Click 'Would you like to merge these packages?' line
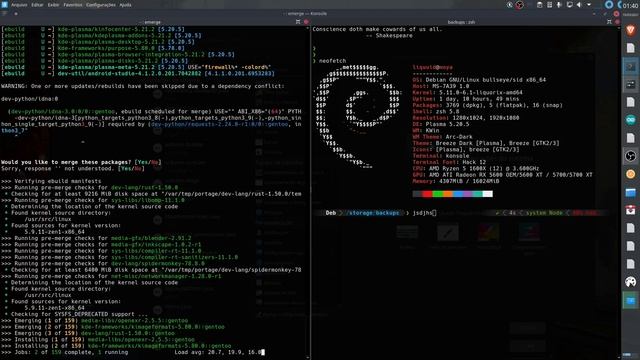 81,162
